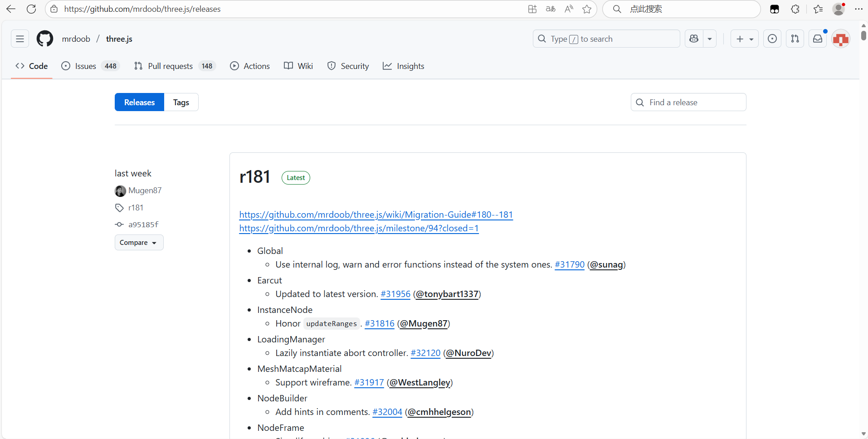Switch to the Wiki tab
The width and height of the screenshot is (868, 439).
(x=298, y=66)
